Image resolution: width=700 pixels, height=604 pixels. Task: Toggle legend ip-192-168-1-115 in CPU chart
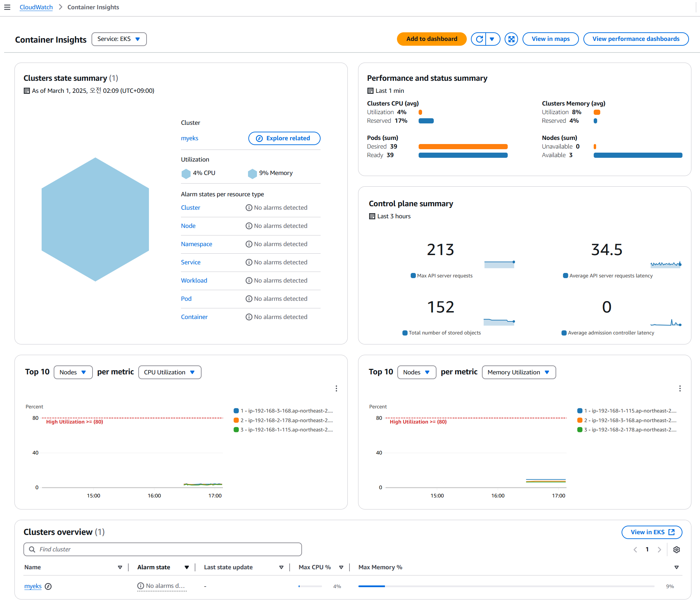283,430
